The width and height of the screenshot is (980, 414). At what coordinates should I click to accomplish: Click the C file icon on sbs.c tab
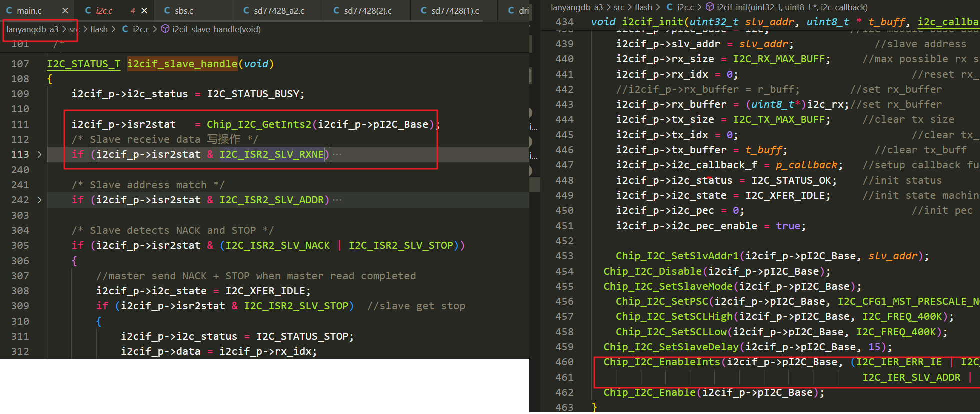tap(167, 10)
